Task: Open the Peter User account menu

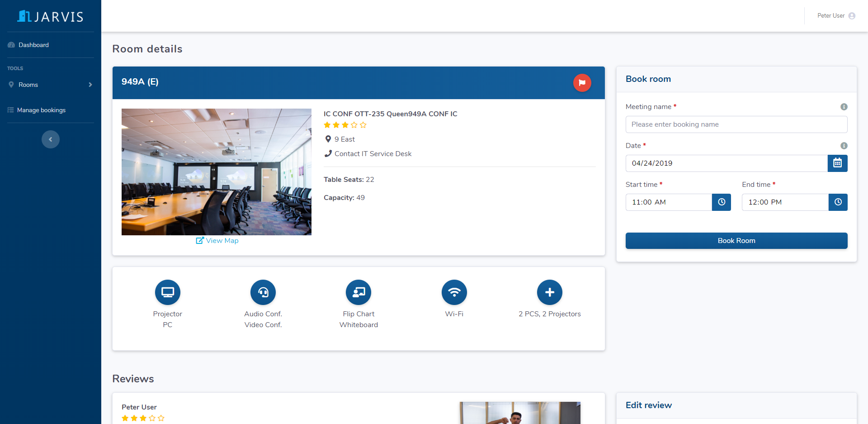Action: pos(835,16)
